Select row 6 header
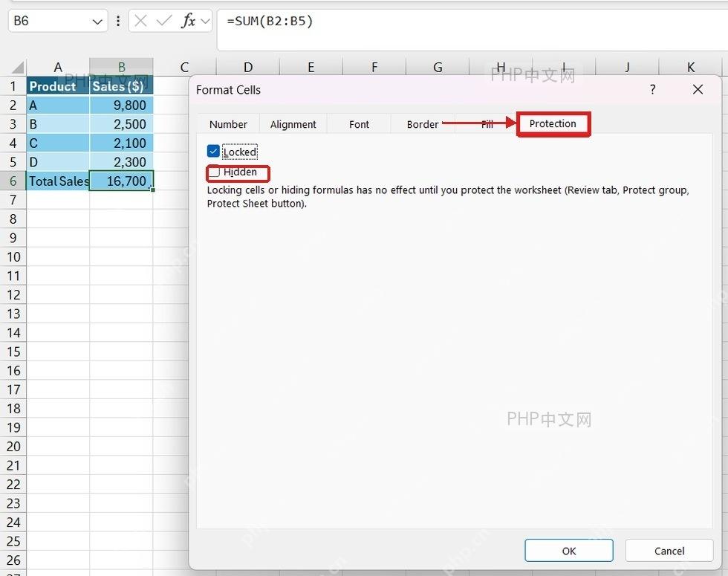This screenshot has height=576, width=728. pyautogui.click(x=13, y=181)
